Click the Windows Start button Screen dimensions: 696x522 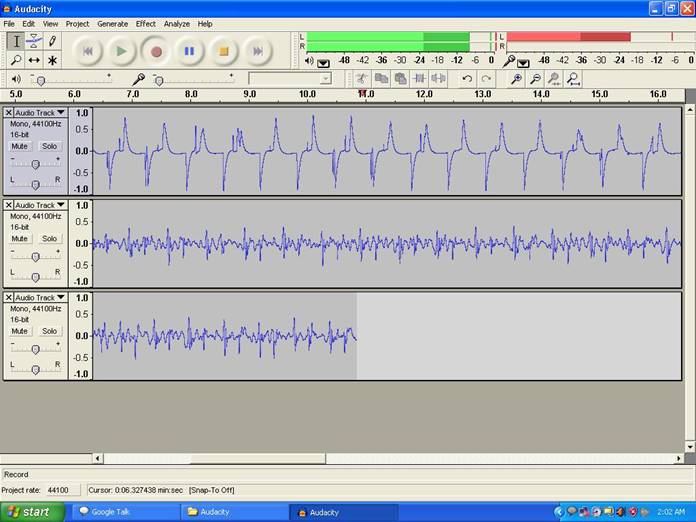point(28,511)
